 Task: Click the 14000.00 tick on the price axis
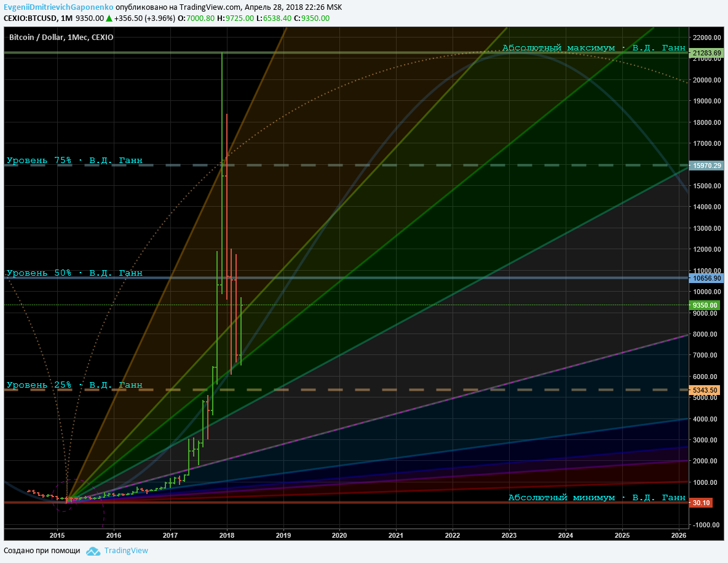pyautogui.click(x=706, y=207)
